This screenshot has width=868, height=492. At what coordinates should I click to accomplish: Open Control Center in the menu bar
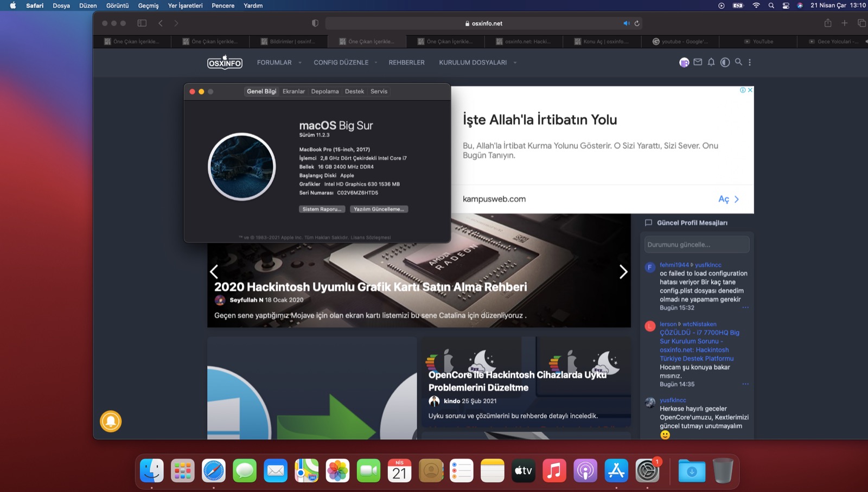pos(786,5)
